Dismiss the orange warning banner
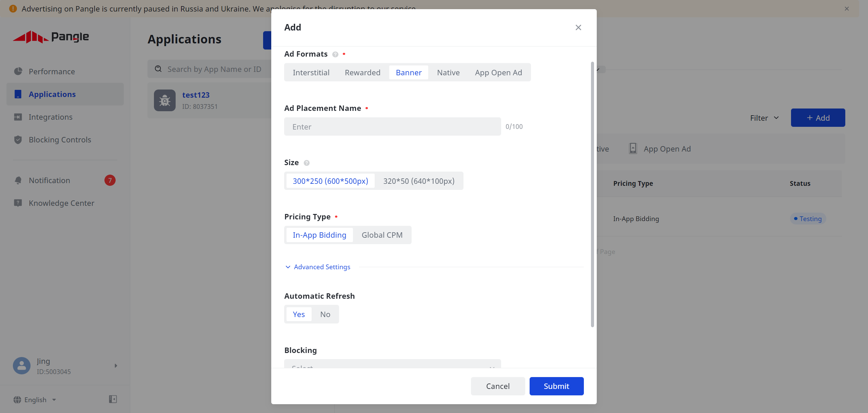 pos(847,9)
